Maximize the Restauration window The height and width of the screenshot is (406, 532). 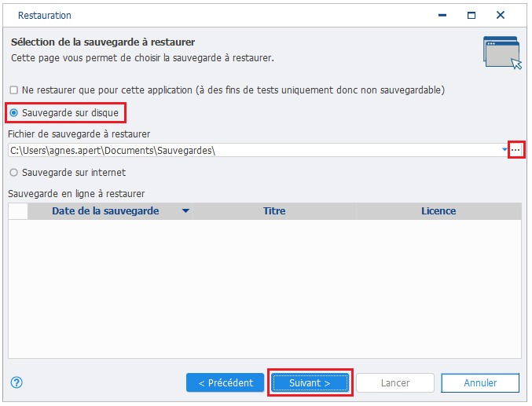point(471,15)
